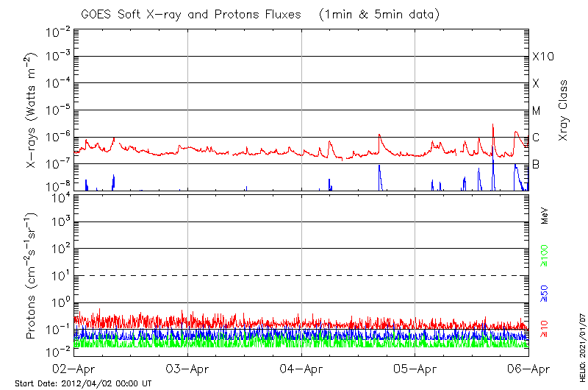Select the C flare class label
The image size is (588, 390).
pos(537,138)
